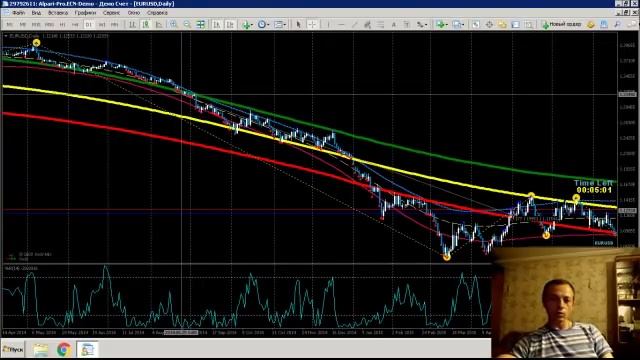Select the trendline drawing tool
Screen dimensions: 640x360
[354, 24]
